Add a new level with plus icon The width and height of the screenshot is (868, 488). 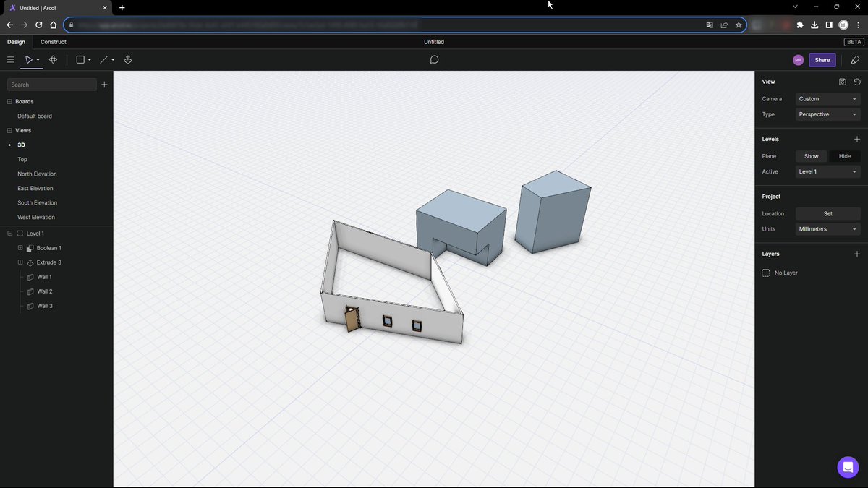click(x=857, y=139)
